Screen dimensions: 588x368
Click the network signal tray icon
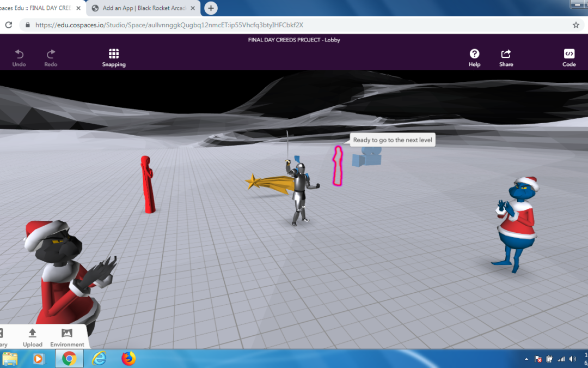[x=561, y=359]
